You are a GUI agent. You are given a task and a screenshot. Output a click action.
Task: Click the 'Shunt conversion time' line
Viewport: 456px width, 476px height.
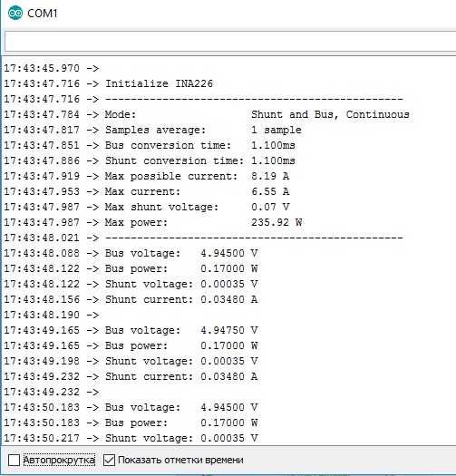(150, 160)
